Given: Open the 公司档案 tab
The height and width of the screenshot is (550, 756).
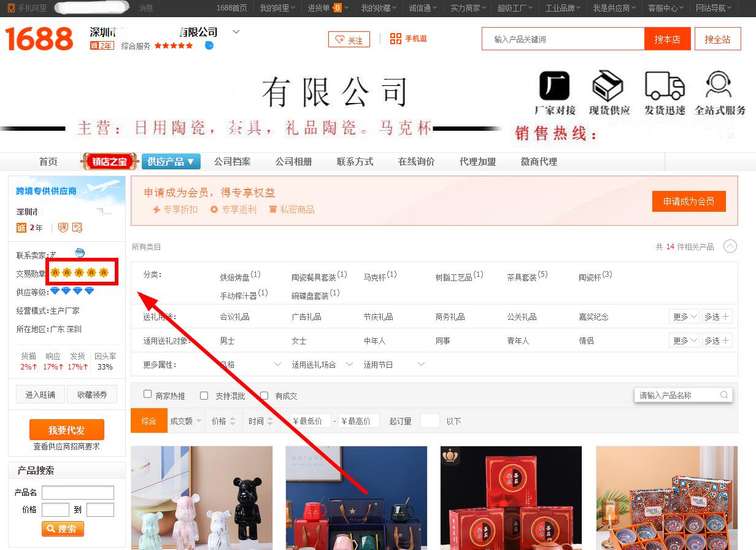Looking at the screenshot, I should tap(232, 161).
